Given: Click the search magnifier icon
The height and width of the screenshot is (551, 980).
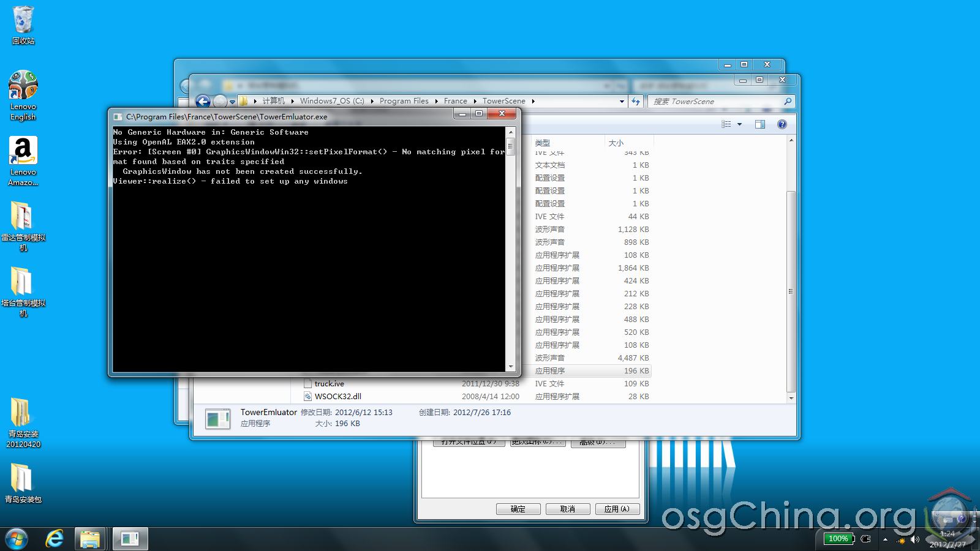Looking at the screenshot, I should click(x=788, y=102).
